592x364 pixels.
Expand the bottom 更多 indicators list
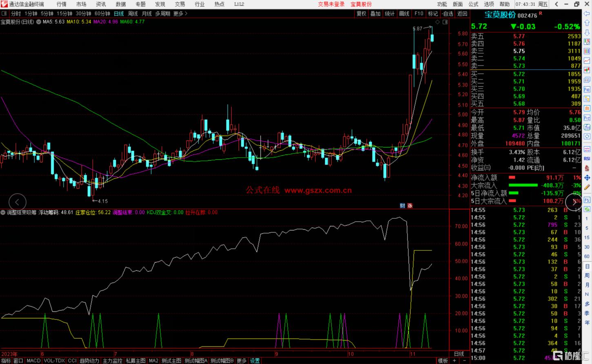pyautogui.click(x=242, y=361)
